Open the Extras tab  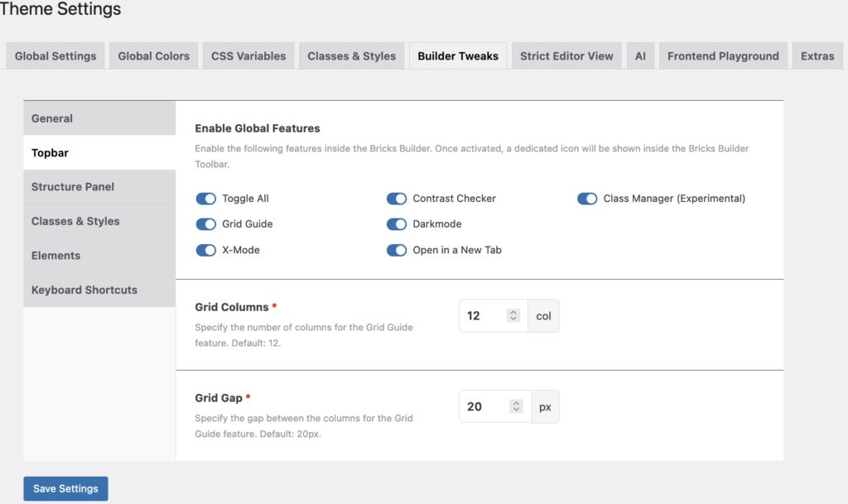coord(817,55)
